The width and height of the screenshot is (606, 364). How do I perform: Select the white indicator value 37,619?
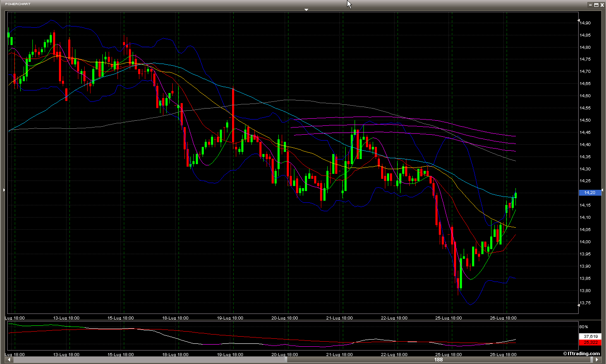[590, 337]
